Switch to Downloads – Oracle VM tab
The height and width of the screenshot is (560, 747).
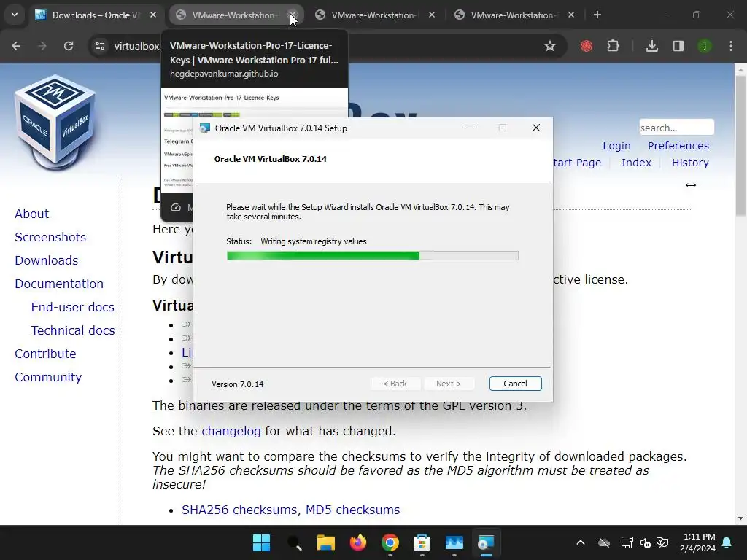96,15
